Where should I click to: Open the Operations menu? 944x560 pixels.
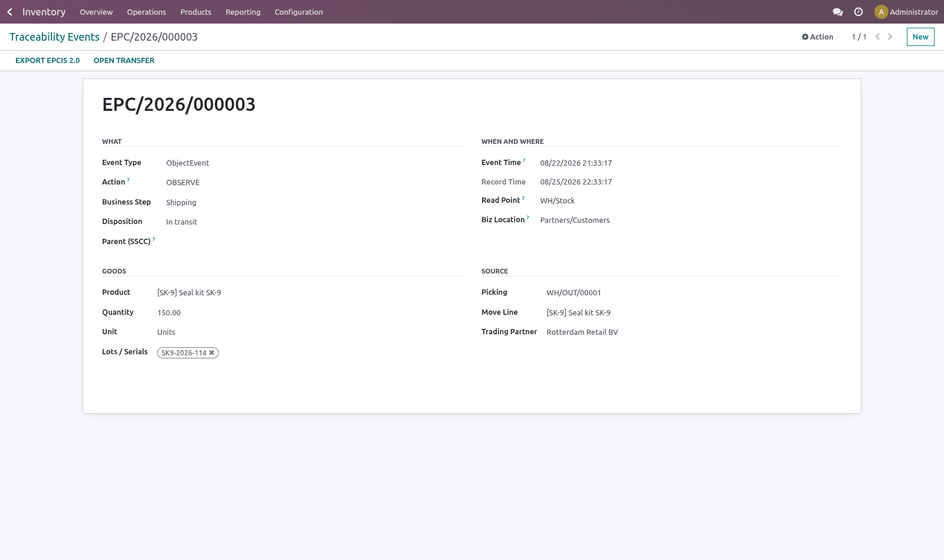tap(146, 12)
